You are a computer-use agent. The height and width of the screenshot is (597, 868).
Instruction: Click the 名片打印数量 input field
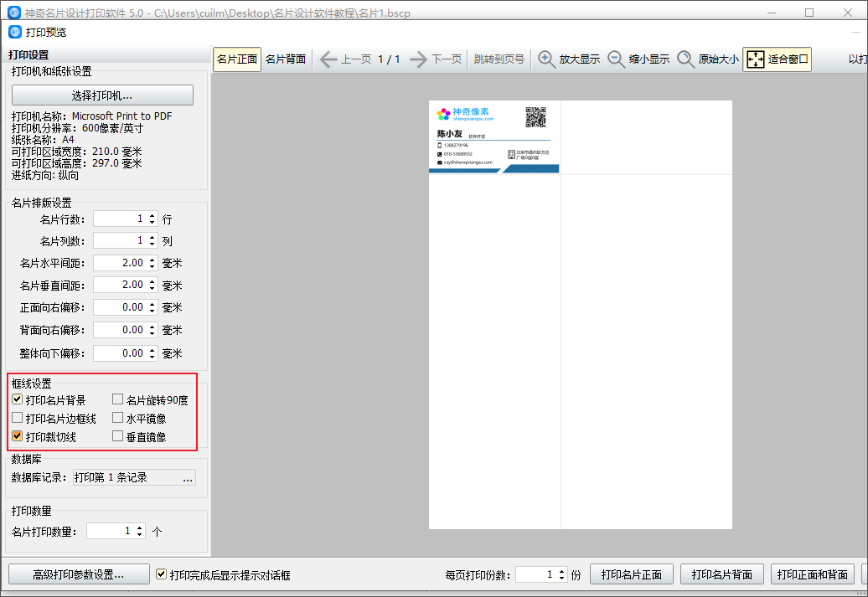point(111,531)
